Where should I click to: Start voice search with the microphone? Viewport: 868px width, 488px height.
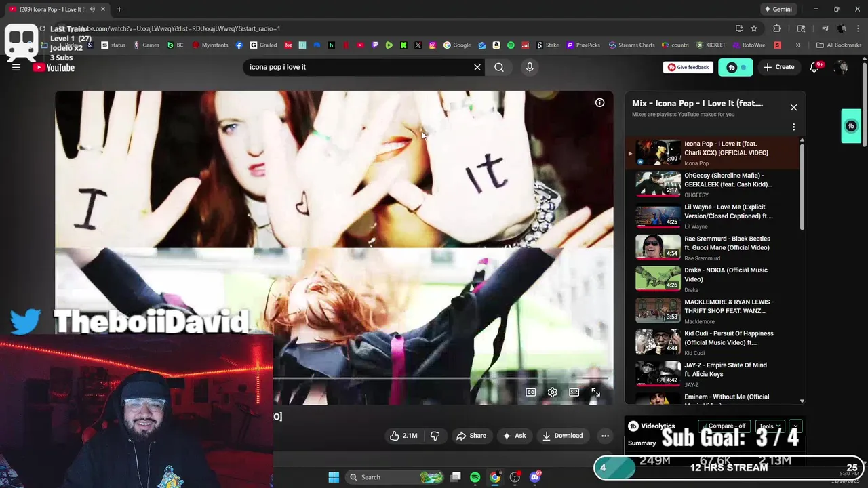tap(530, 67)
